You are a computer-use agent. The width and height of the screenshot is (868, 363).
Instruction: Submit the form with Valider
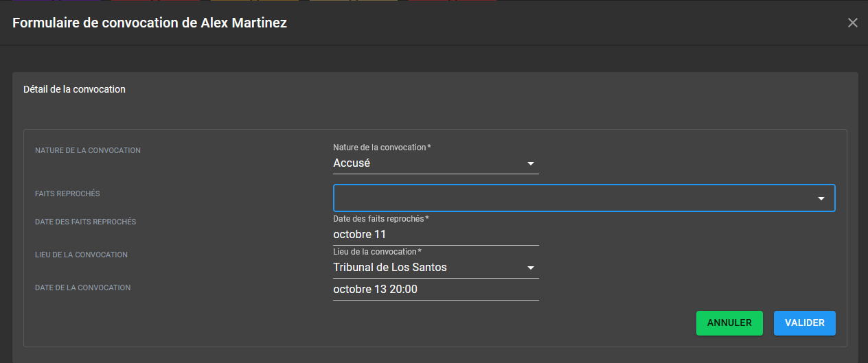coord(804,323)
